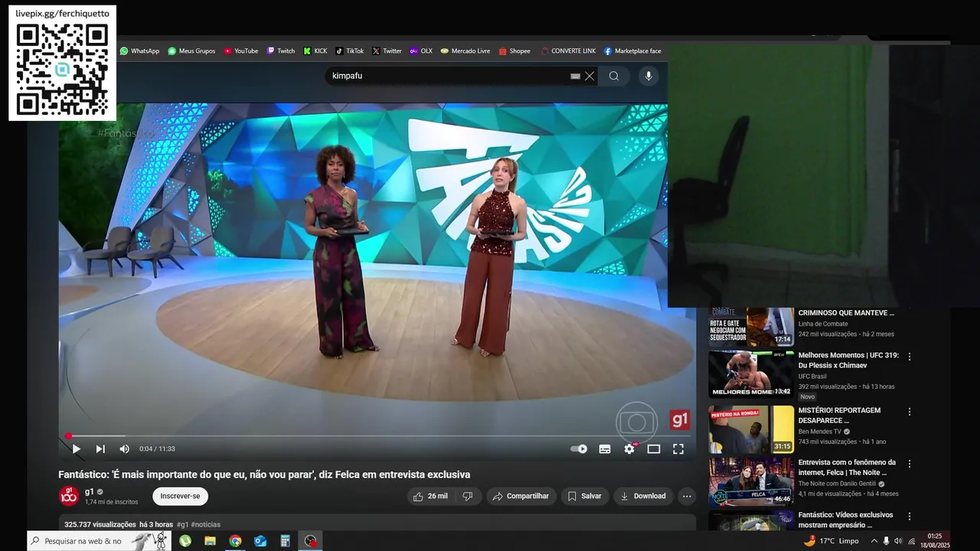Open more actions ellipsis under video
Image resolution: width=980 pixels, height=551 pixels.
click(x=687, y=496)
